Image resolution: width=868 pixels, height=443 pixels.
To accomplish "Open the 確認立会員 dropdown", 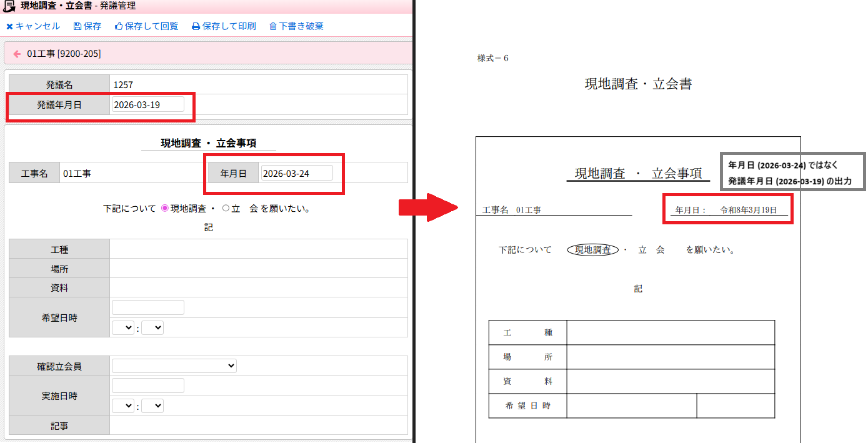I will (174, 366).
